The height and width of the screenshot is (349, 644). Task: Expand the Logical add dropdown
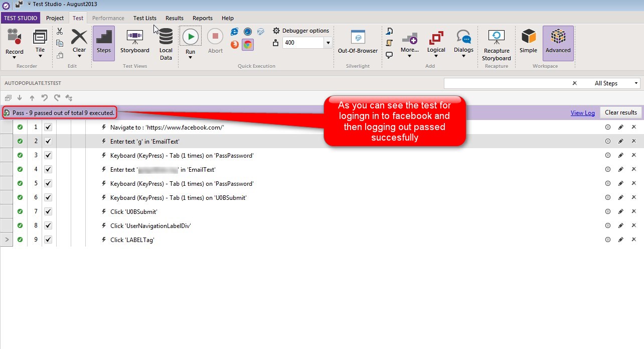coord(436,44)
